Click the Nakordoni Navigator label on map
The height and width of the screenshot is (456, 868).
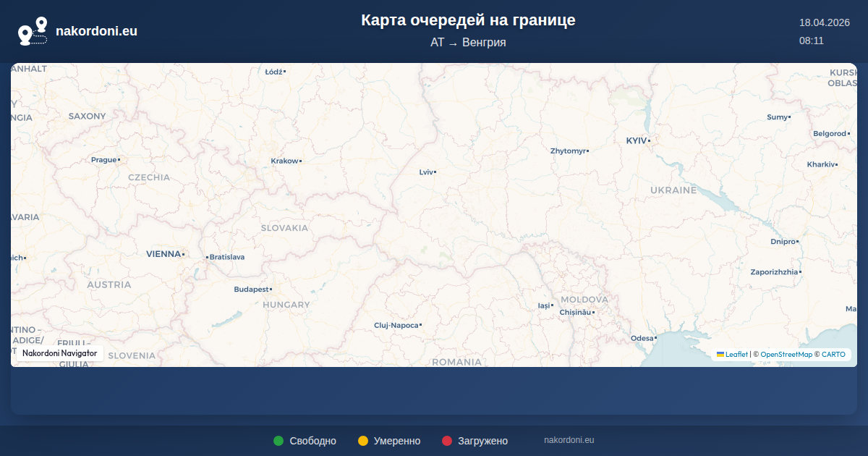point(59,353)
